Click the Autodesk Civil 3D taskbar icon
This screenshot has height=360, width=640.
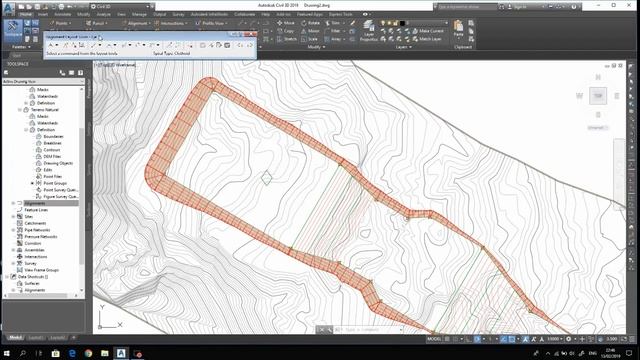click(121, 353)
